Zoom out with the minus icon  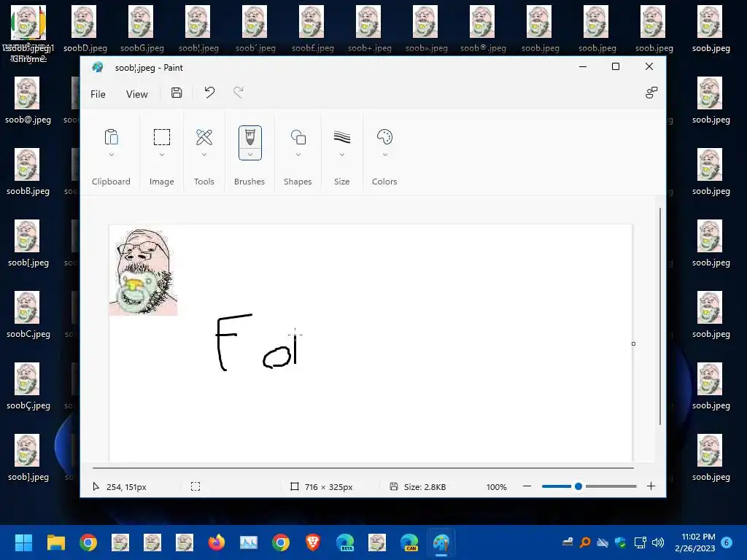527,486
